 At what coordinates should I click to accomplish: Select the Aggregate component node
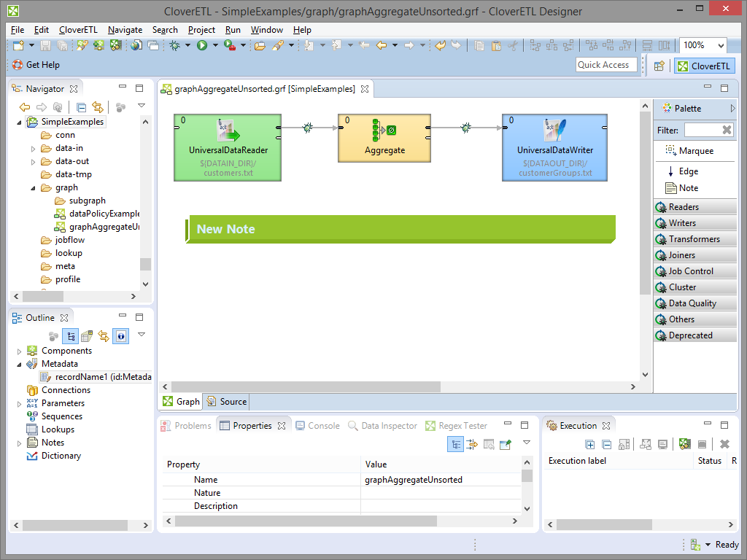click(x=384, y=138)
